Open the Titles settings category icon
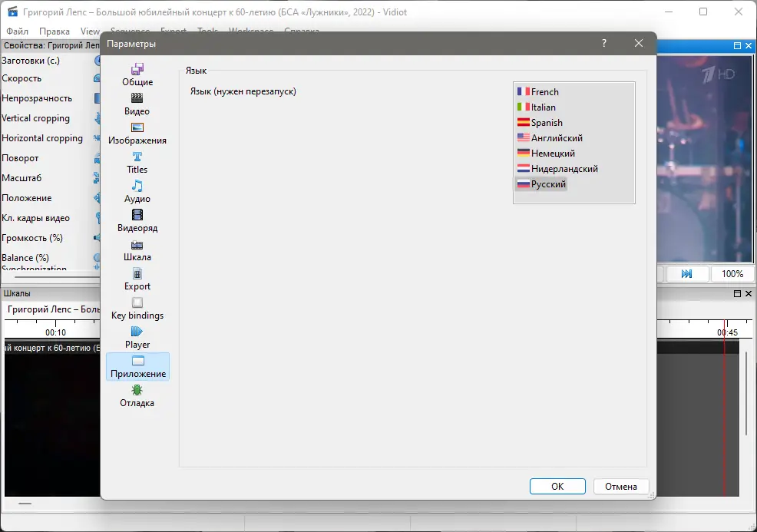Viewport: 757px width, 532px height. pos(137,162)
